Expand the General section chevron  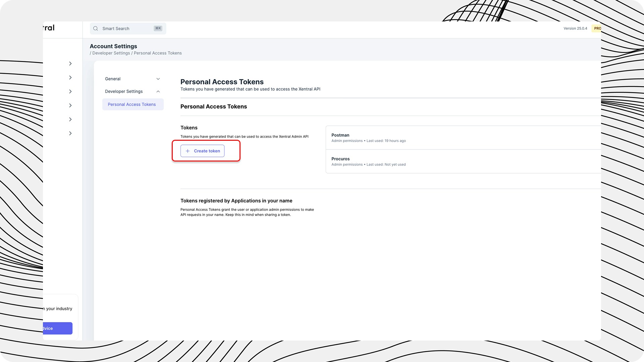coord(158,79)
